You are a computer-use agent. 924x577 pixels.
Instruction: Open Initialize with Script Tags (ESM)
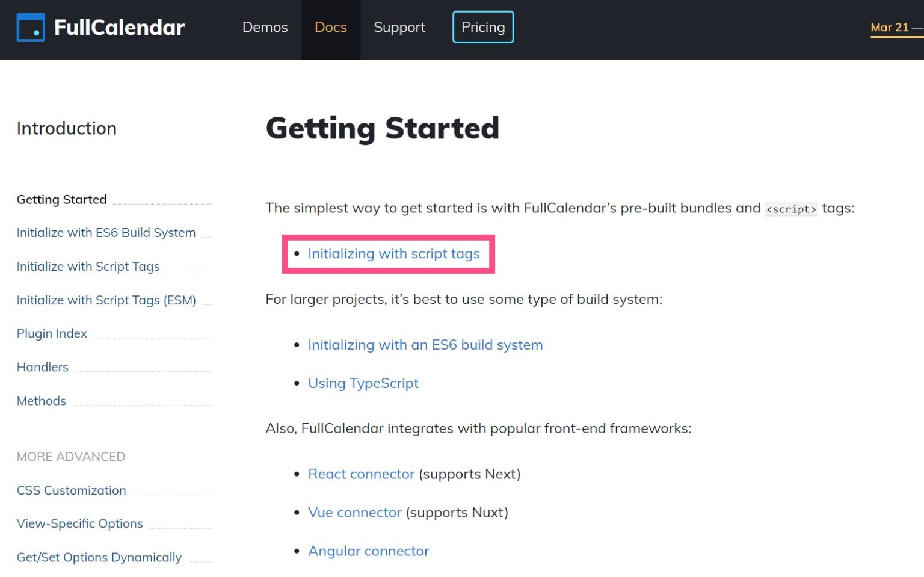click(106, 300)
